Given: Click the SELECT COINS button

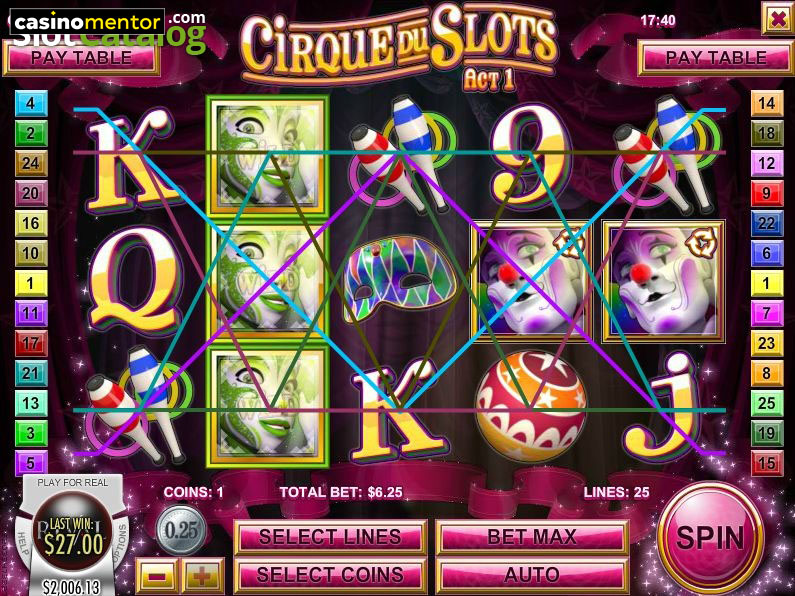Looking at the screenshot, I should 330,575.
